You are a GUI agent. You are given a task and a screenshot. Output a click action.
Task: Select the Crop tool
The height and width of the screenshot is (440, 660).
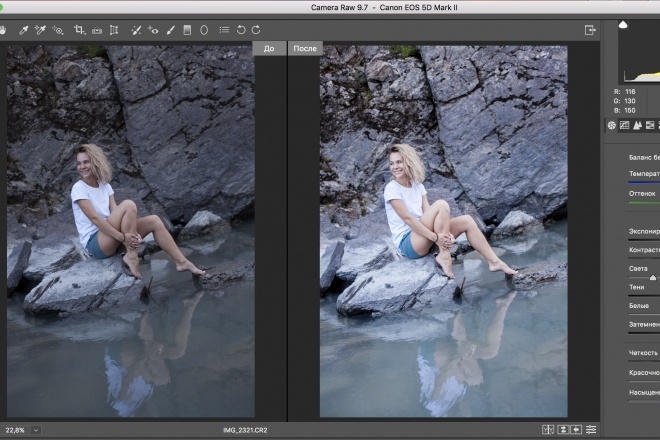(79, 30)
